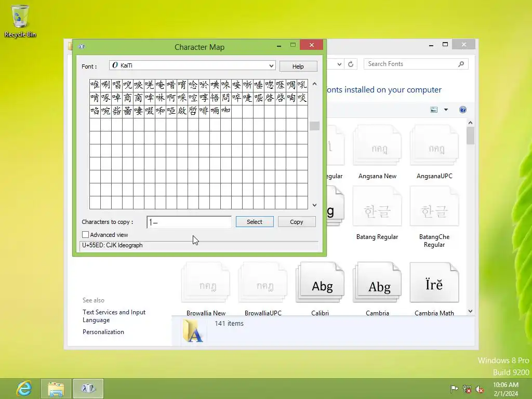This screenshot has height=399, width=532.
Task: Click the 141 items count text
Action: click(229, 323)
